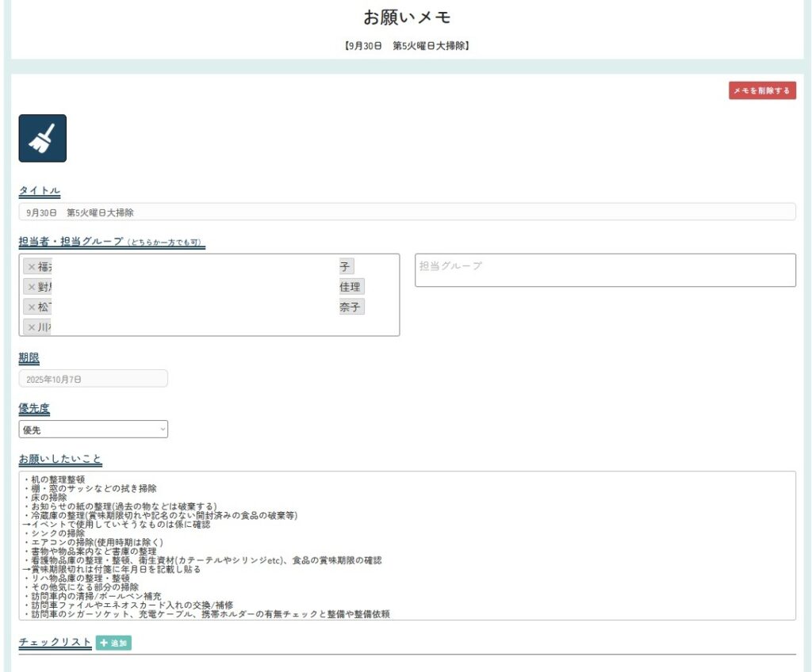Open the 期限 date field

(x=94, y=379)
